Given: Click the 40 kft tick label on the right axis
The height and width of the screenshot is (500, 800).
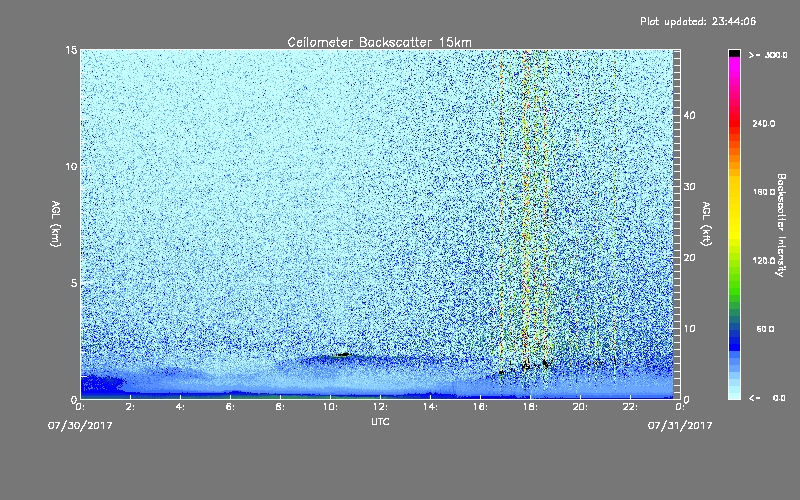Looking at the screenshot, I should point(689,115).
